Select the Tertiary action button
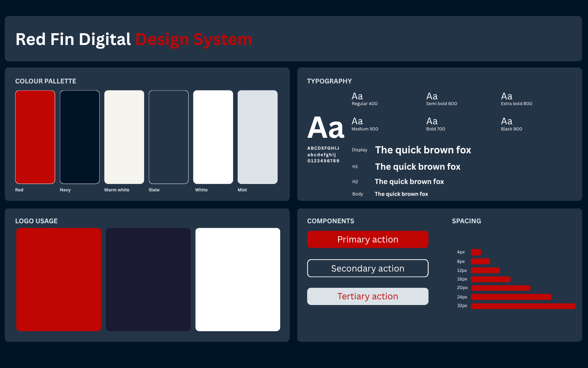The height and width of the screenshot is (368, 588). point(367,296)
